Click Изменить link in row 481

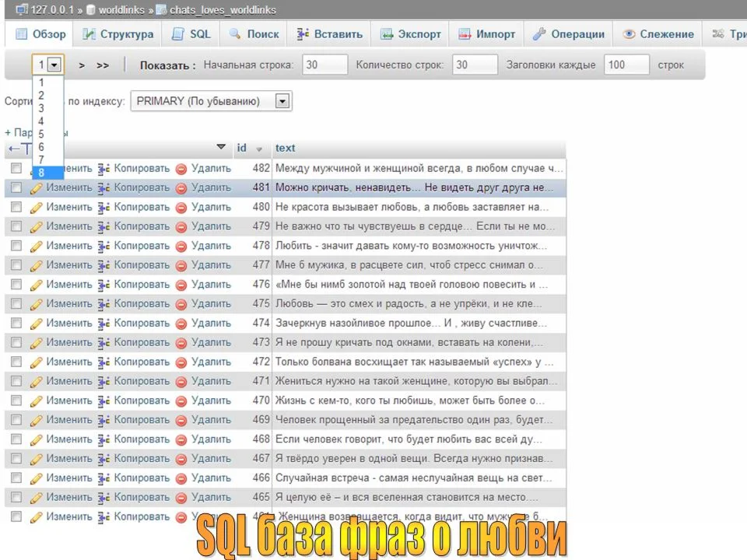click(x=69, y=187)
